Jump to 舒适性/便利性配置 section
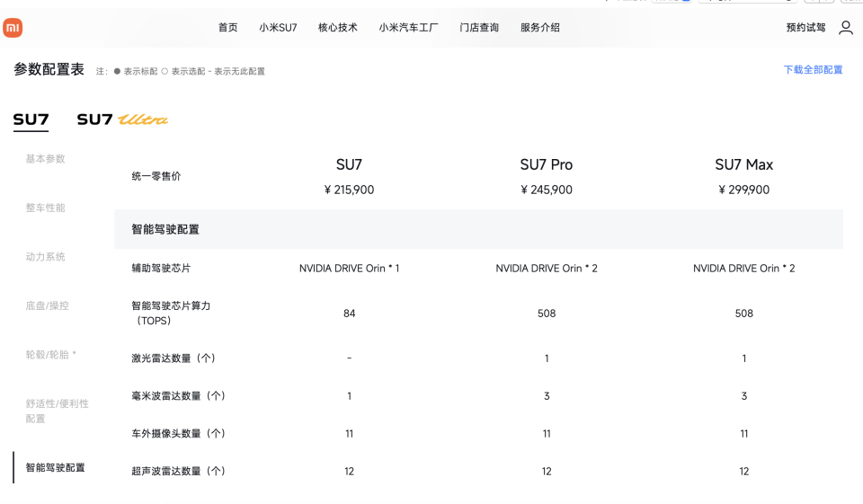Screen dimensions: 863x504 click(x=57, y=411)
